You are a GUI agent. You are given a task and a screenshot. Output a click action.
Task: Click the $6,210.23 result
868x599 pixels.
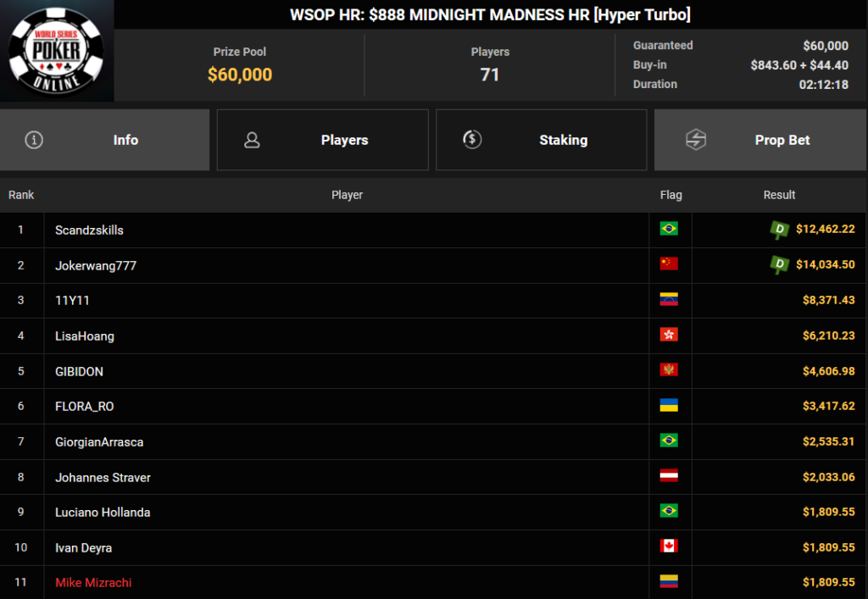(829, 336)
